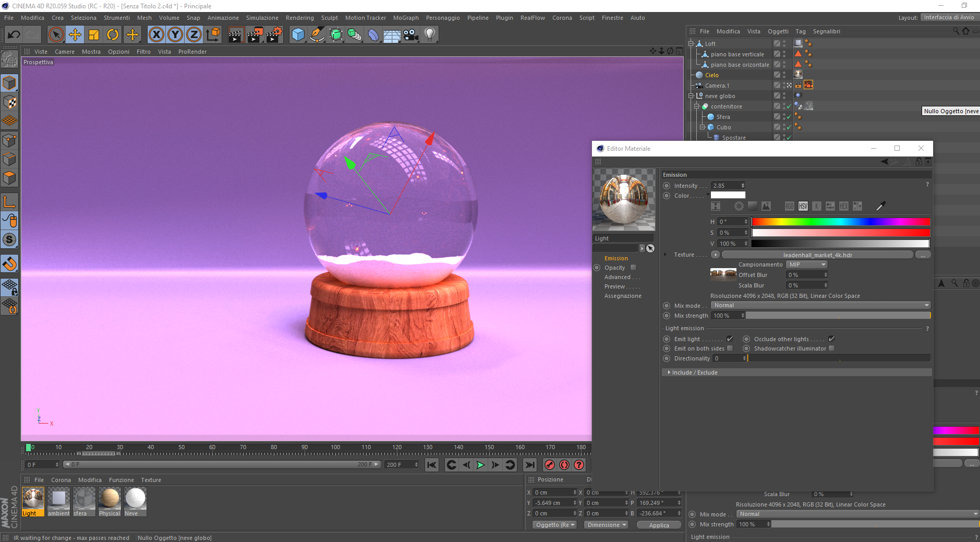This screenshot has width=980, height=542.
Task: Open the spline Pen tool
Action: point(317,35)
